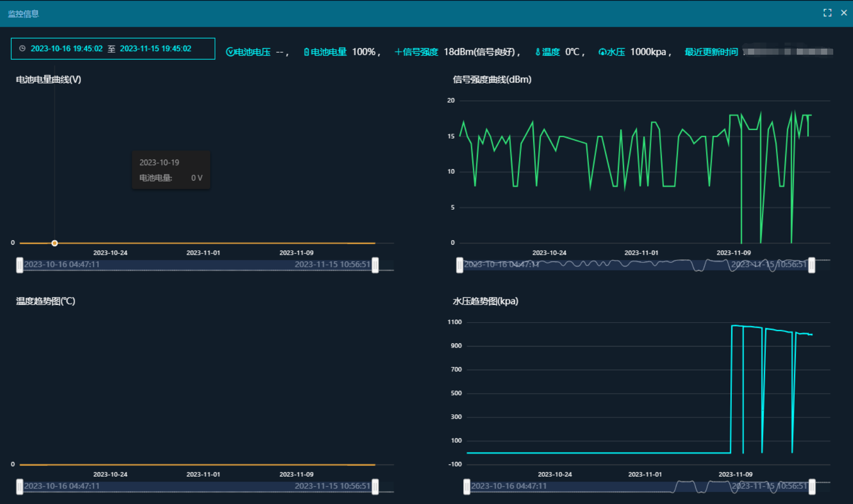Viewport: 853px width, 504px height.
Task: Click the thermometer temperature icon
Action: tap(538, 52)
